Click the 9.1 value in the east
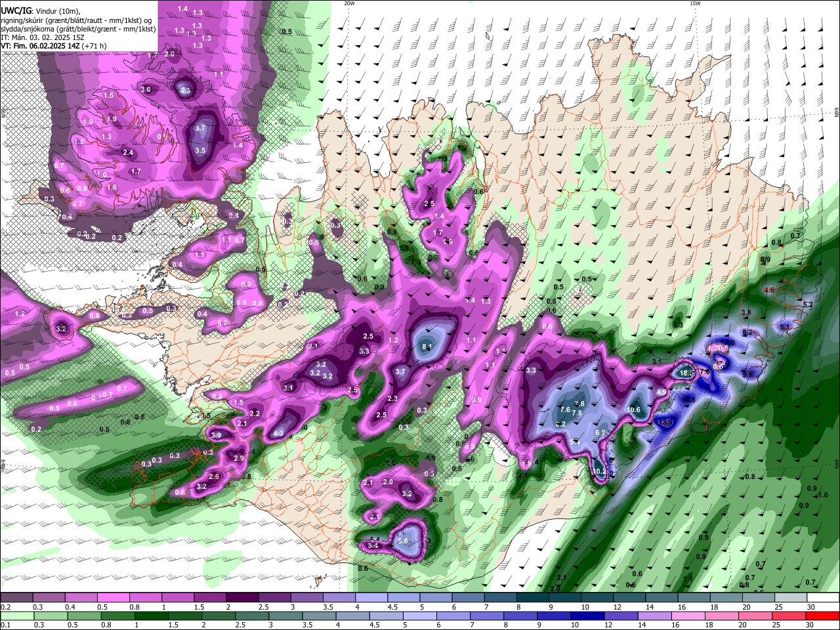Viewport: 840px width, 630px height. [x=785, y=326]
